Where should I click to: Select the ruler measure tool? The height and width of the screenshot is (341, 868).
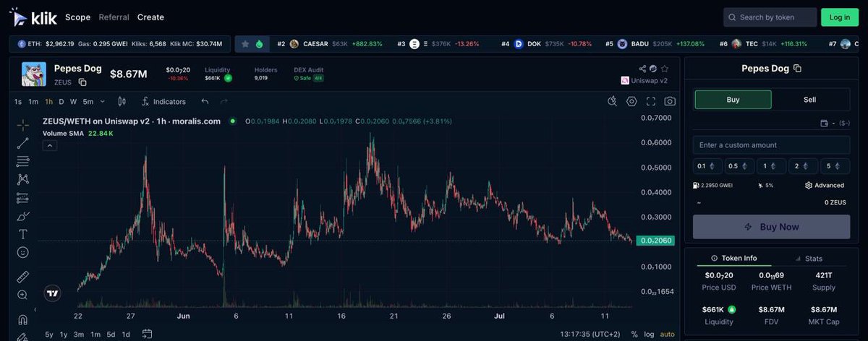22,277
